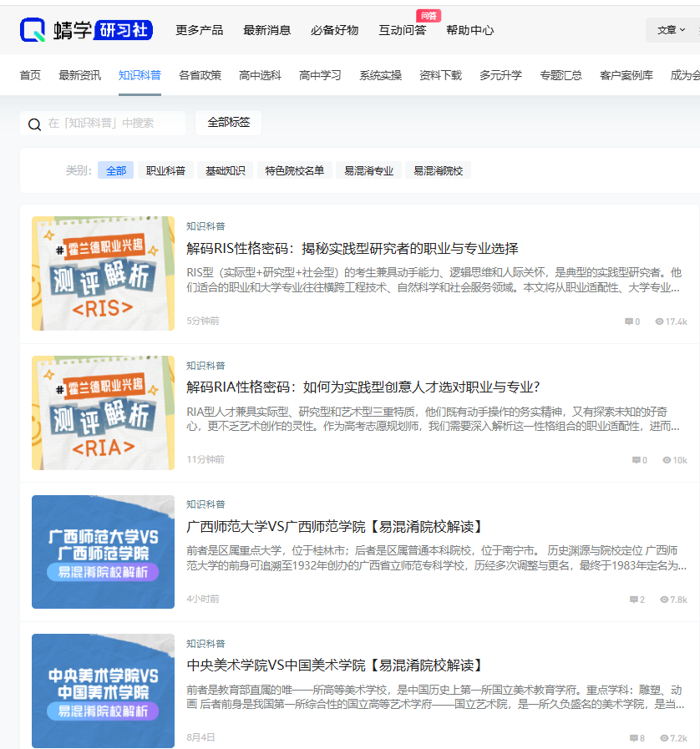Click 知识科普 tag above 广西师范大学 article
The width and height of the screenshot is (700, 749).
click(205, 504)
